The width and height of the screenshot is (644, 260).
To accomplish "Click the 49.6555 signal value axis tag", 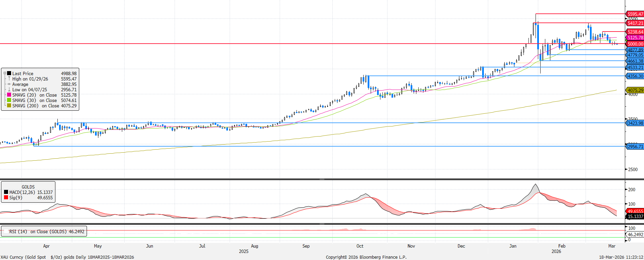I will coord(635,211).
